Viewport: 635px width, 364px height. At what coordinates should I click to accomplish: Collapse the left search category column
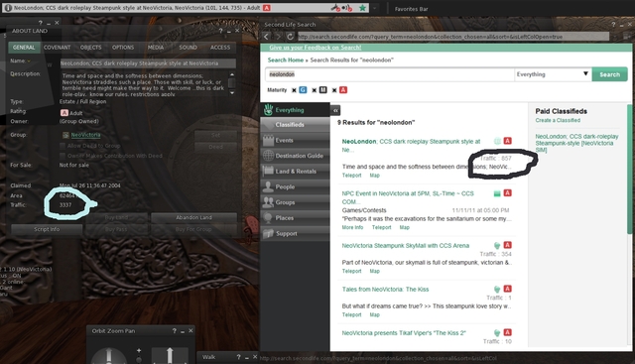pos(335,110)
